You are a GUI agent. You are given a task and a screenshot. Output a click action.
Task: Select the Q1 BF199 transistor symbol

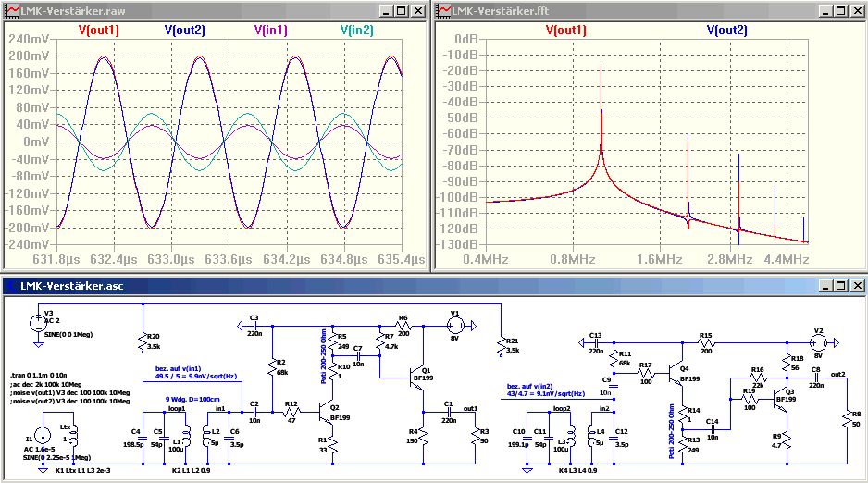click(415, 379)
